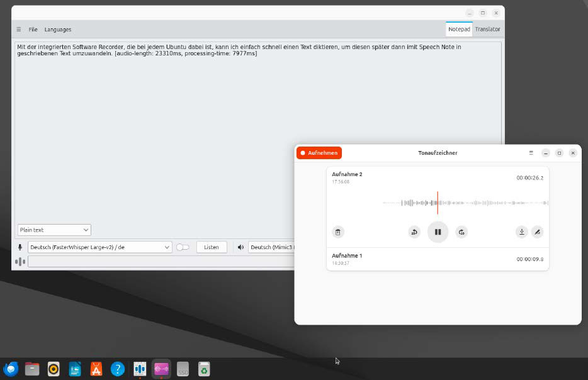This screenshot has height=380, width=588.
Task: Open the Tonaufzeichner hamburger menu
Action: 531,153
